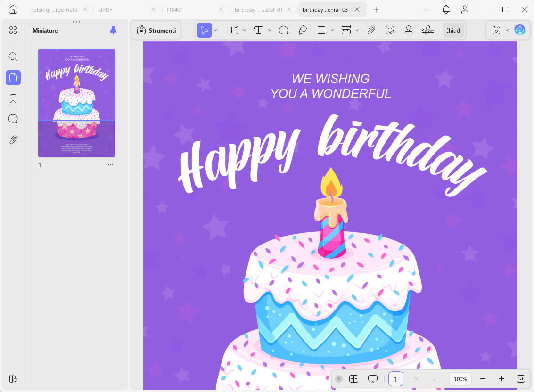Switch to the f1040* tab
534x392 pixels.
coord(174,9)
